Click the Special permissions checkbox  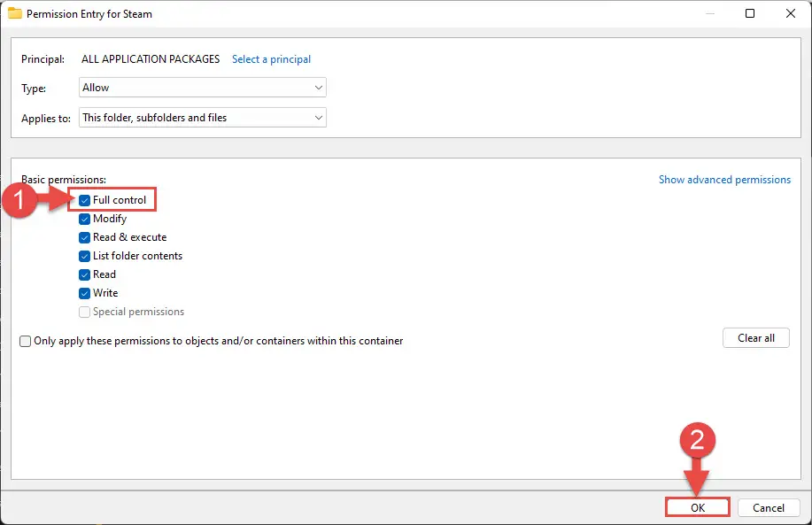[x=84, y=313]
